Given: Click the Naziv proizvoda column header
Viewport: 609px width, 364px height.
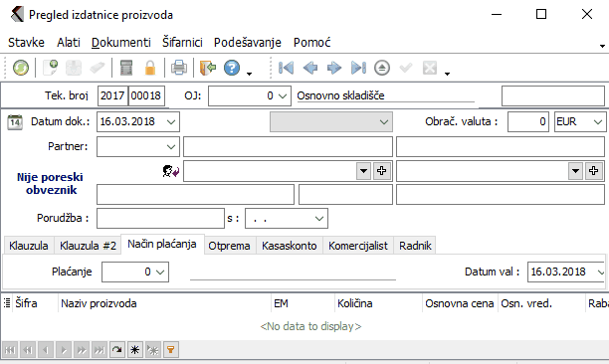Looking at the screenshot, I should pos(164,303).
